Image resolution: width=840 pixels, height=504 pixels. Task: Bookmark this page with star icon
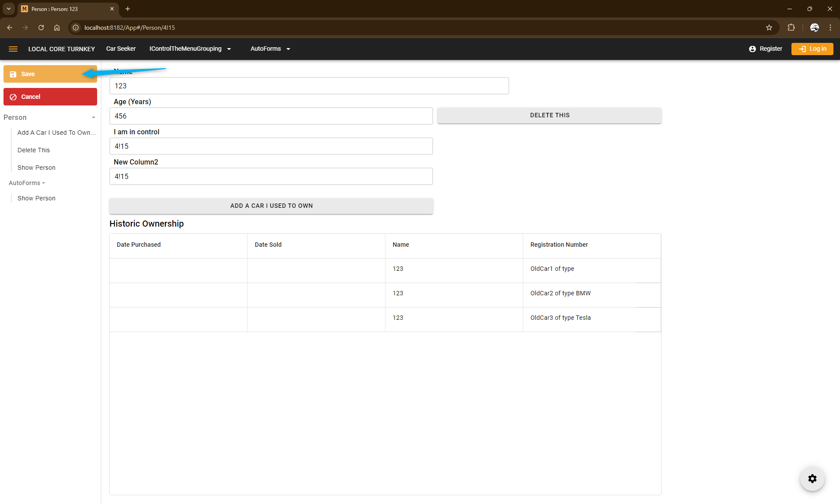coord(769,28)
